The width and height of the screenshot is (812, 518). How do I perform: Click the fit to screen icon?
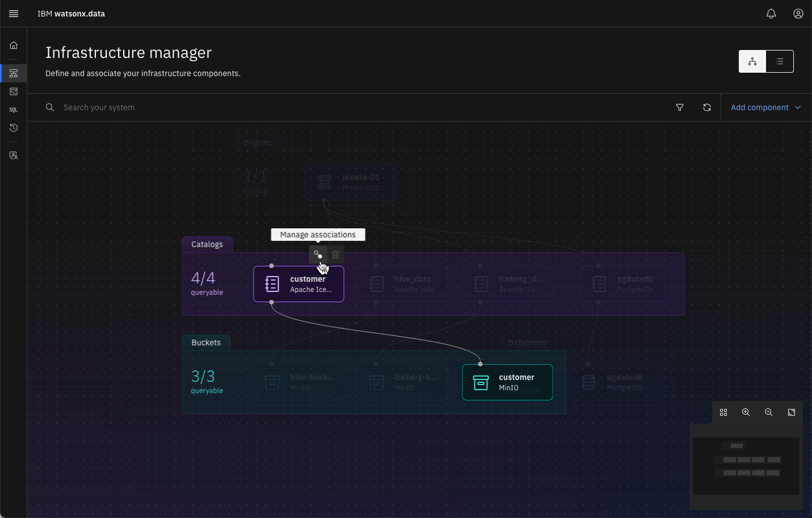point(792,412)
